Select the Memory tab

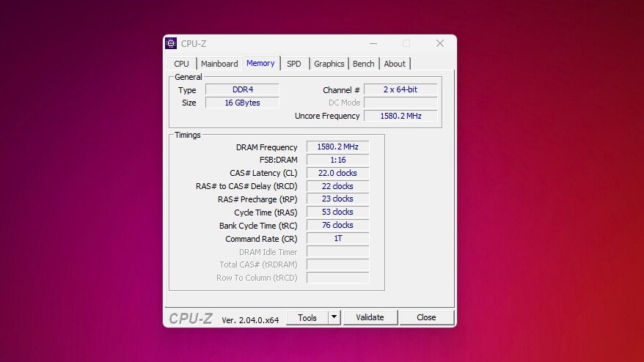pos(260,63)
